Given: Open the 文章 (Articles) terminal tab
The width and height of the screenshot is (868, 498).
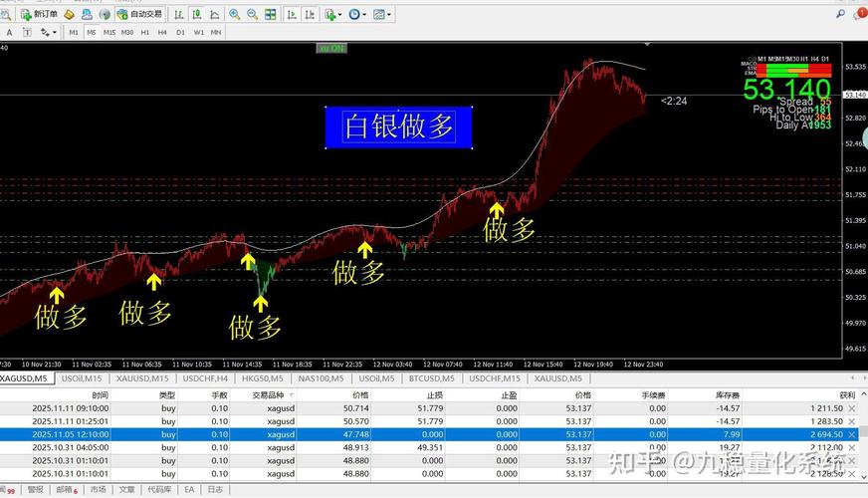Looking at the screenshot, I should click(126, 490).
